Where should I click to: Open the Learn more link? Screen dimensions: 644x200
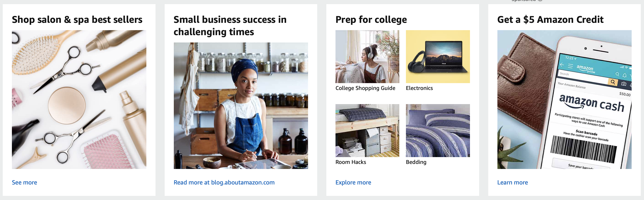pyautogui.click(x=513, y=182)
